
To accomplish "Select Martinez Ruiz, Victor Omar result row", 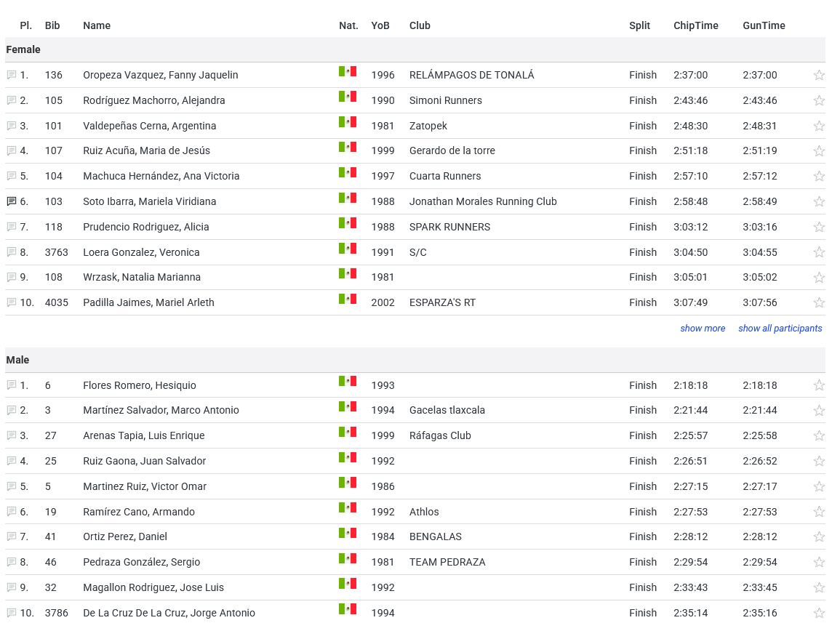I will point(145,486).
